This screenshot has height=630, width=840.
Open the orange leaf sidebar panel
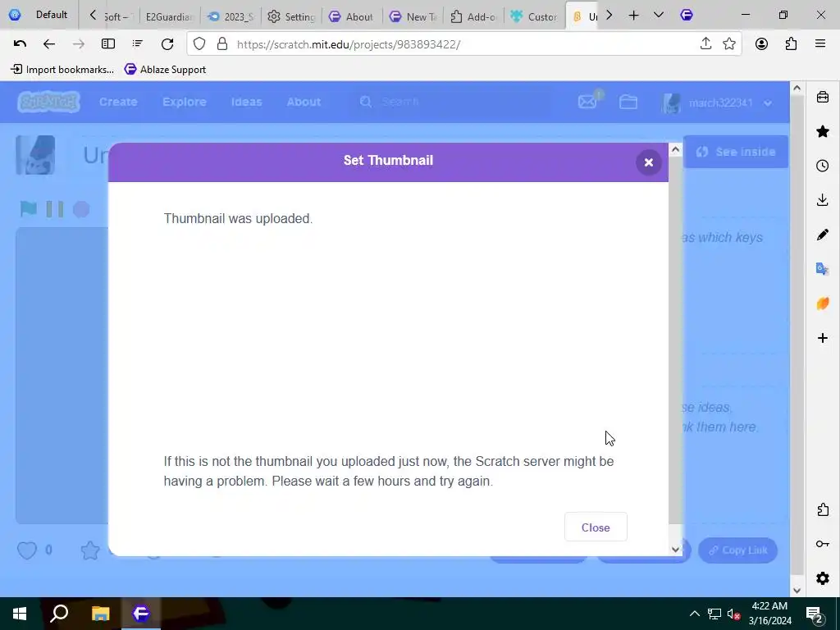click(x=823, y=304)
